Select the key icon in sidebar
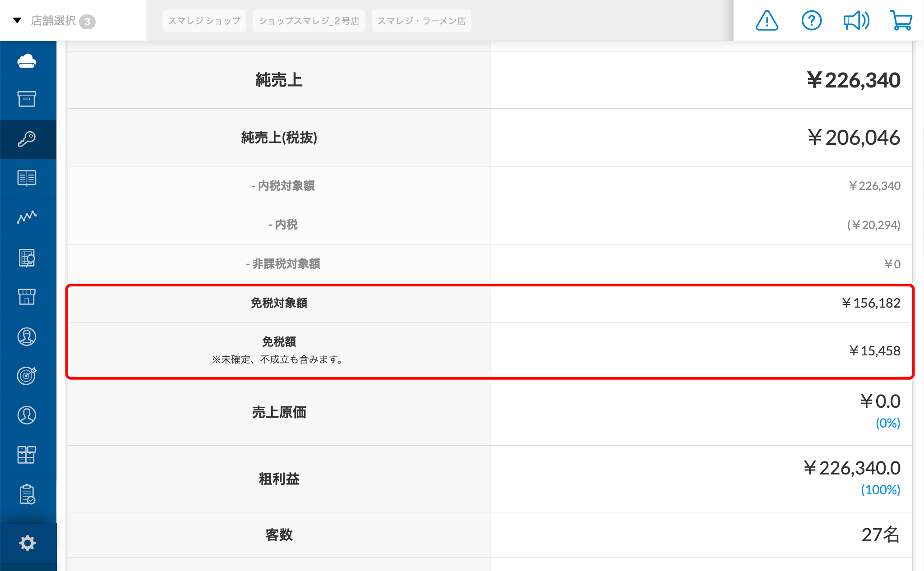 coord(27,139)
